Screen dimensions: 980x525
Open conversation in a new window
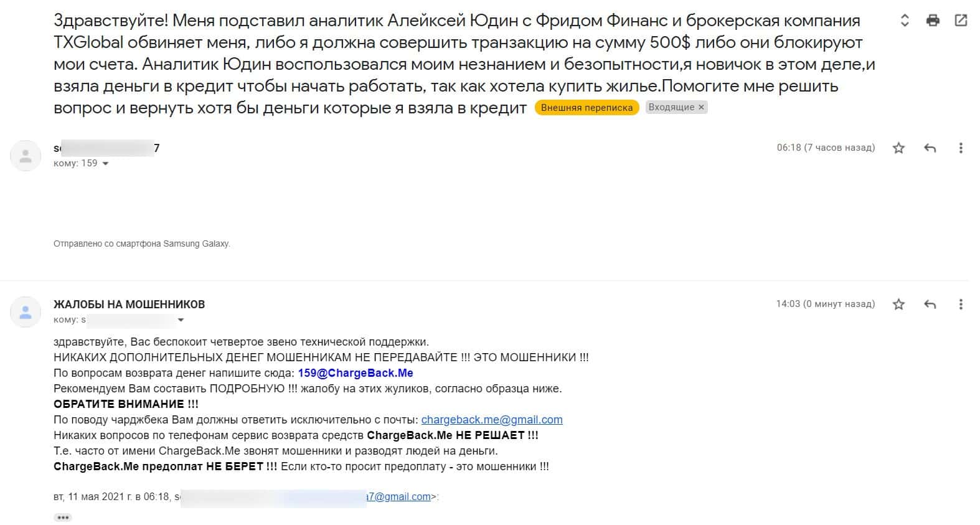[x=961, y=21]
